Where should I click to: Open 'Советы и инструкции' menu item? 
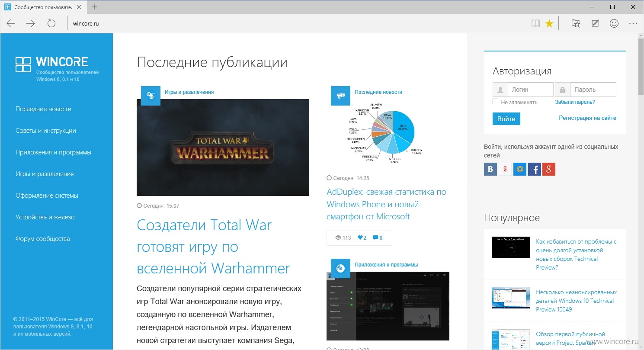pos(46,131)
